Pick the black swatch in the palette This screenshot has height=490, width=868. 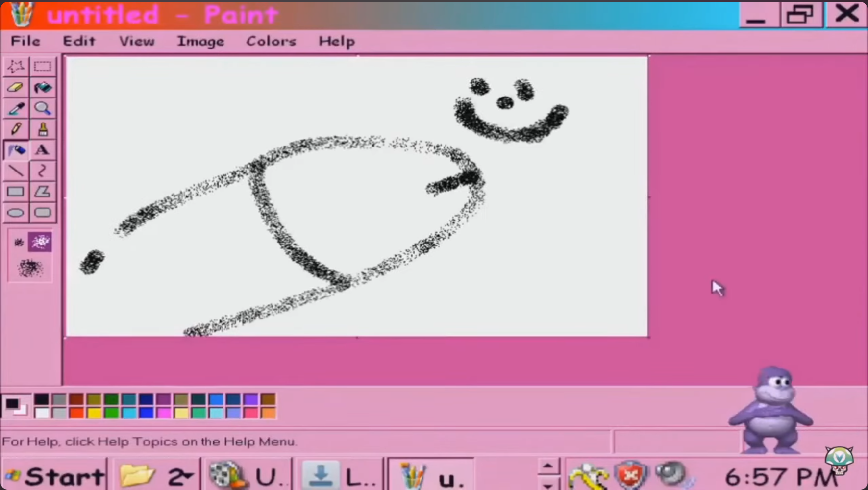pyautogui.click(x=42, y=400)
